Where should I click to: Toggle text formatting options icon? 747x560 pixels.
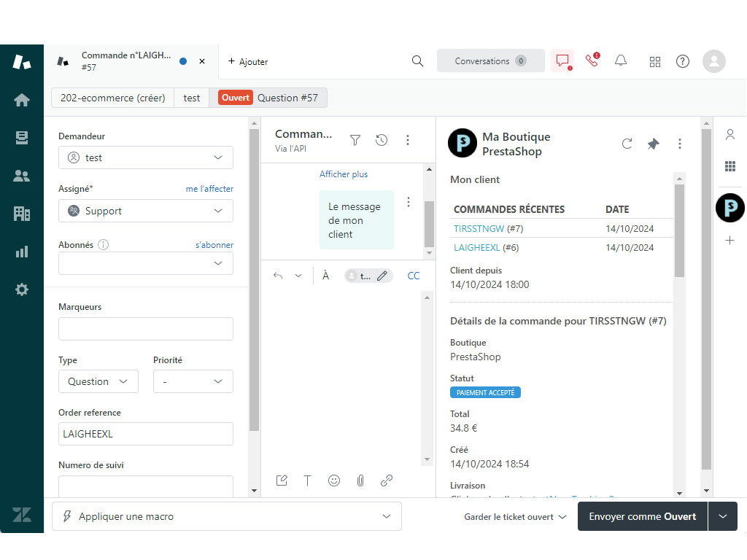(x=308, y=481)
